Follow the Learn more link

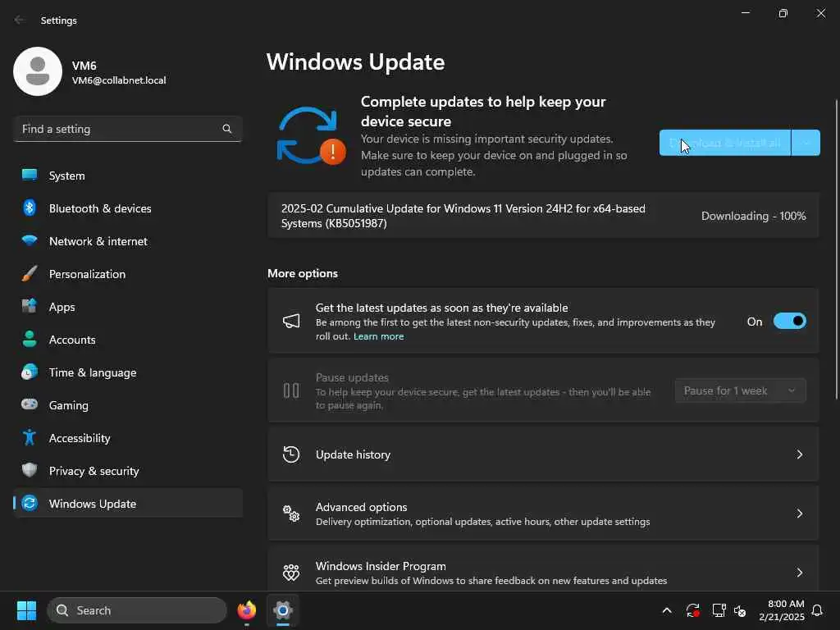(378, 336)
